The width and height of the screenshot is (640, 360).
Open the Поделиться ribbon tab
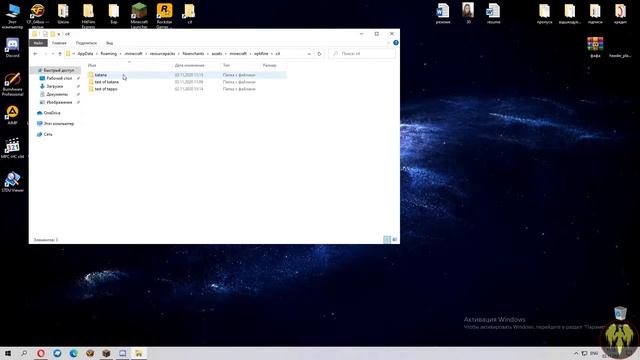click(86, 43)
